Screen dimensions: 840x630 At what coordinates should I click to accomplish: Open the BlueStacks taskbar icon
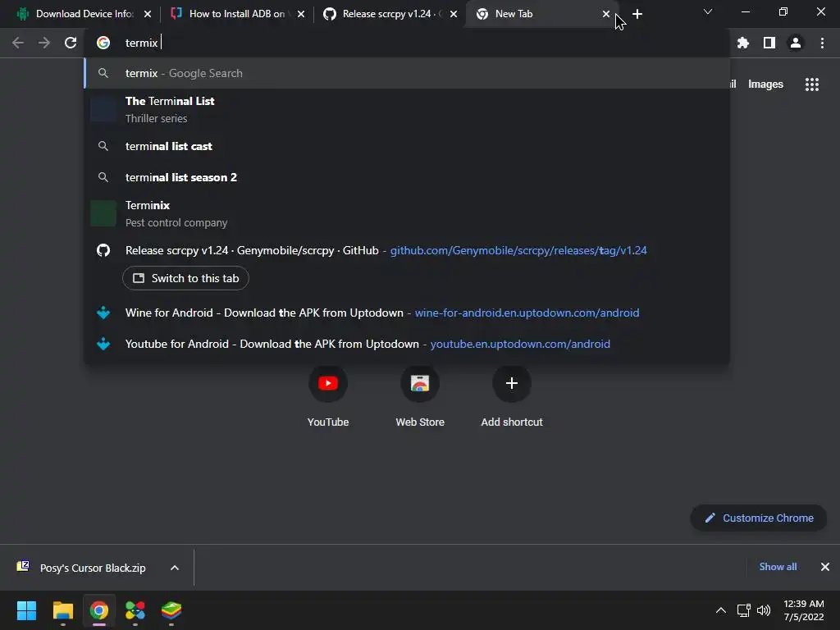[x=171, y=610]
